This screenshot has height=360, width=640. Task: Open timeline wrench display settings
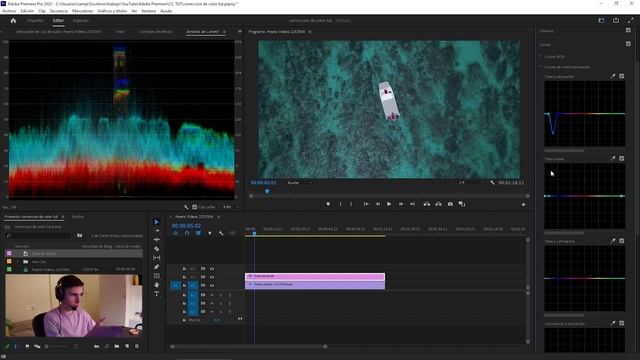pos(221,233)
